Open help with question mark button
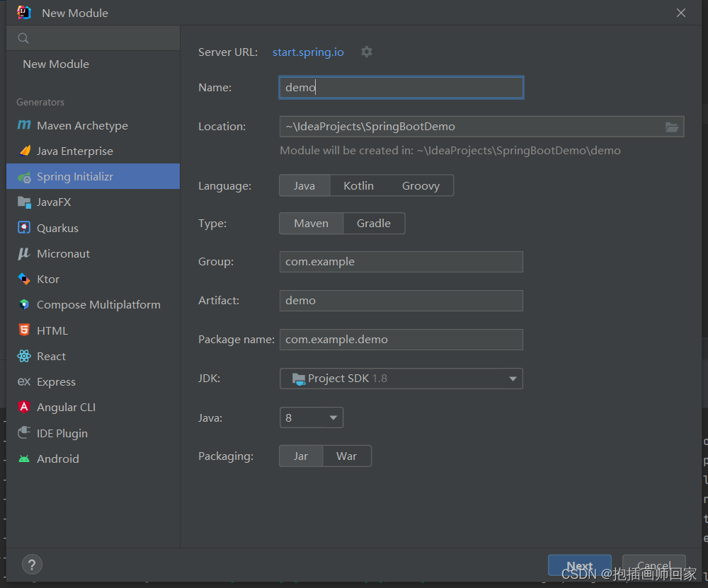This screenshot has width=708, height=588. click(x=32, y=565)
